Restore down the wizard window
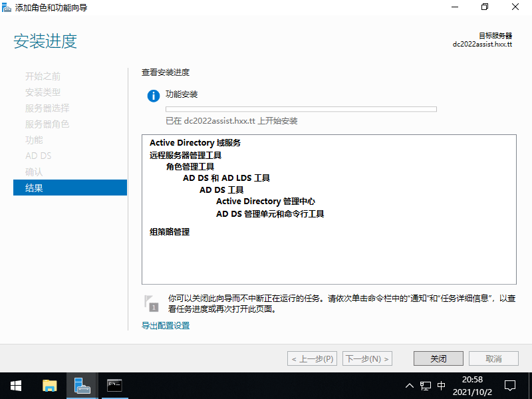The image size is (532, 399). [485, 7]
